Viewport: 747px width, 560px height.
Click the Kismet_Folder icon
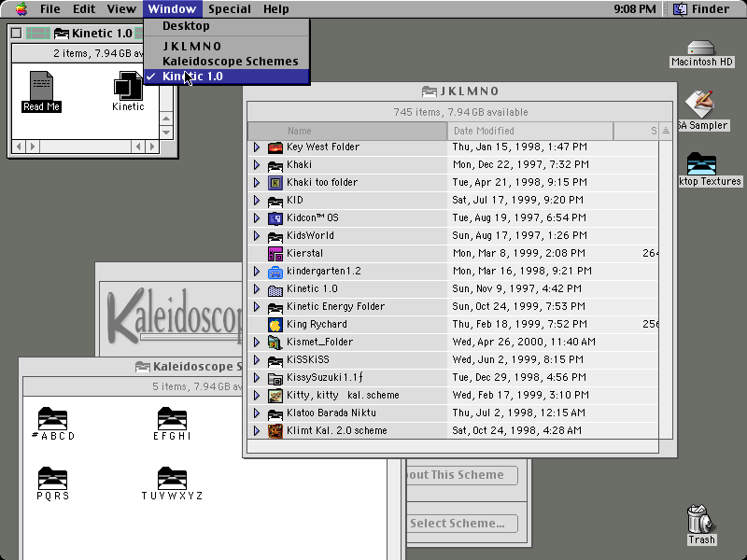tap(275, 343)
